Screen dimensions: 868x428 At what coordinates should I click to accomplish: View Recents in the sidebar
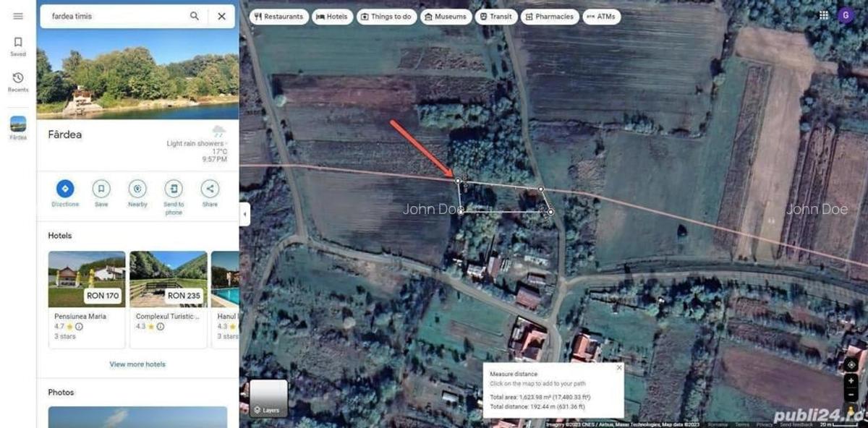[x=17, y=81]
